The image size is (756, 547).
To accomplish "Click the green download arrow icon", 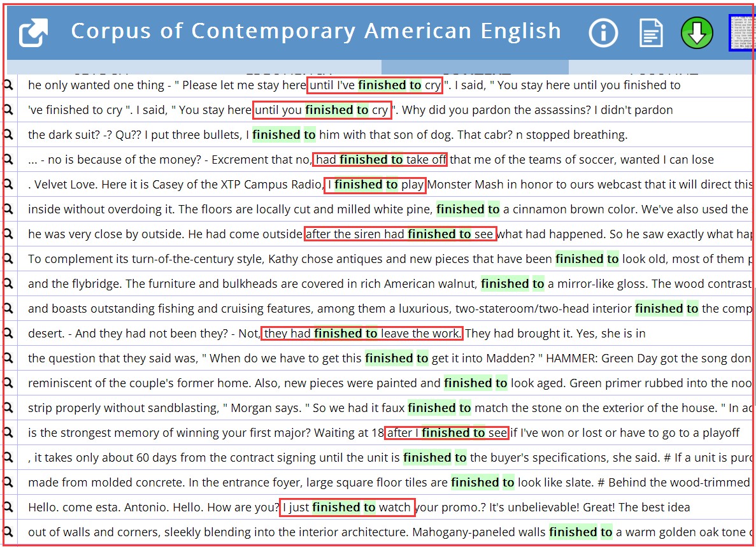I will tap(697, 32).
